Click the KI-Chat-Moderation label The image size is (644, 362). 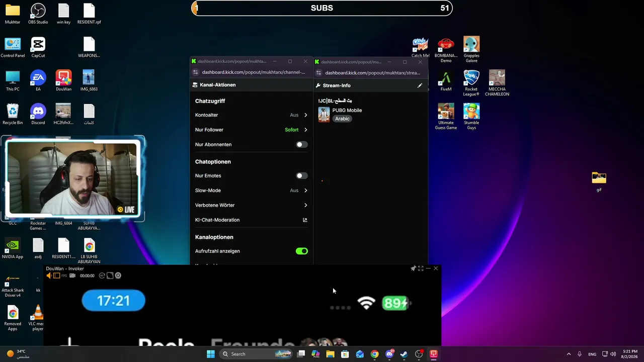(217, 220)
